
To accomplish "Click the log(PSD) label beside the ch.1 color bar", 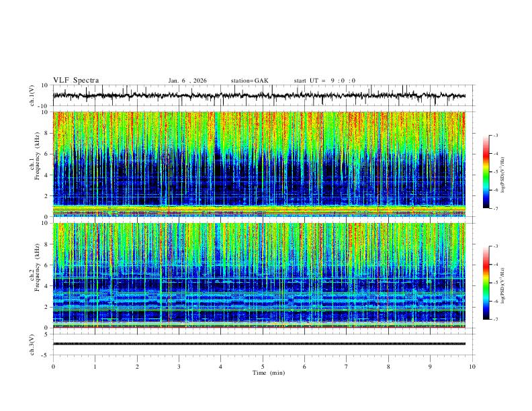I will click(x=503, y=175).
